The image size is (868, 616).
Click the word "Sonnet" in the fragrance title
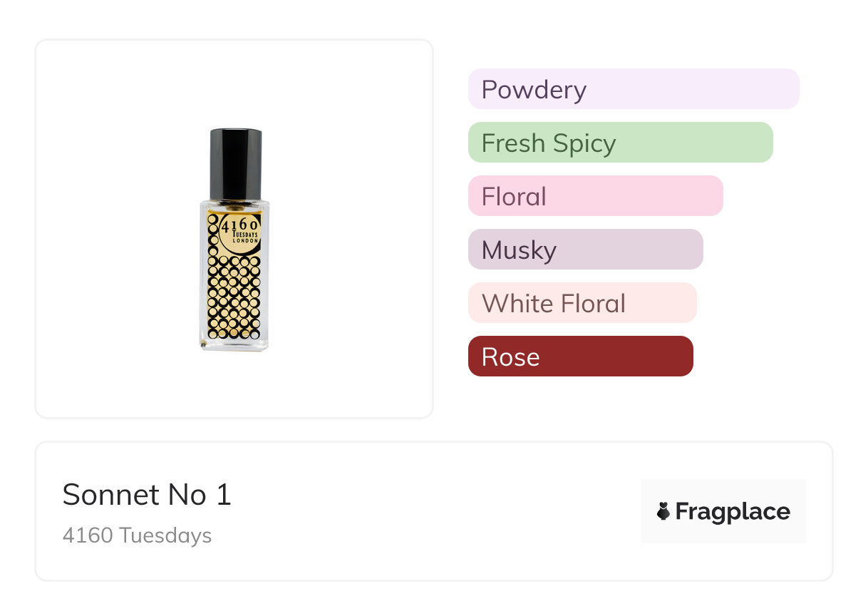[110, 495]
